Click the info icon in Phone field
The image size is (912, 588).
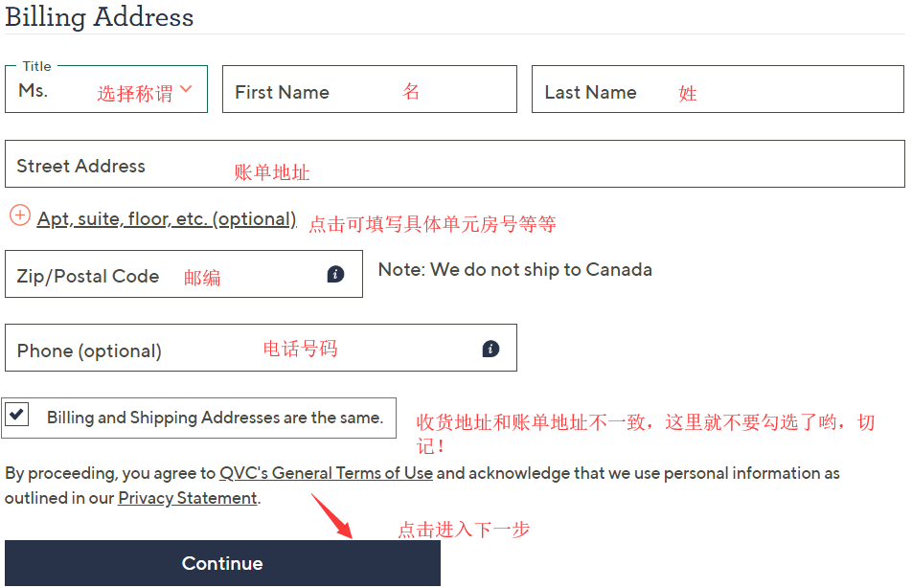pyautogui.click(x=490, y=349)
